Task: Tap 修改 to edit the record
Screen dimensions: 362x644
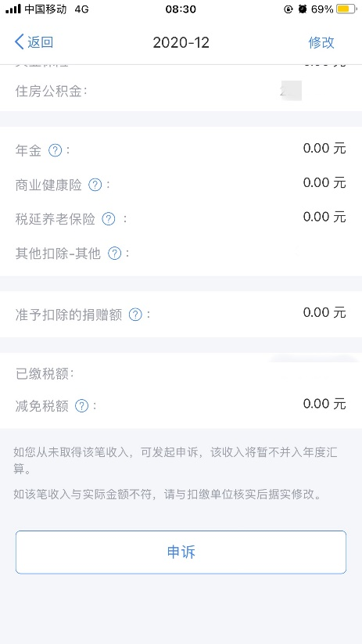Action: (321, 42)
